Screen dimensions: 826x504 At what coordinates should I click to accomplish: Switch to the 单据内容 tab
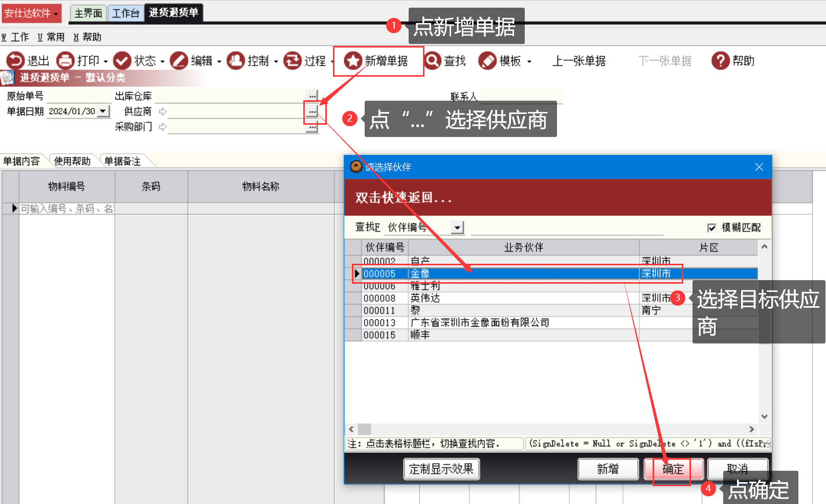[21, 161]
